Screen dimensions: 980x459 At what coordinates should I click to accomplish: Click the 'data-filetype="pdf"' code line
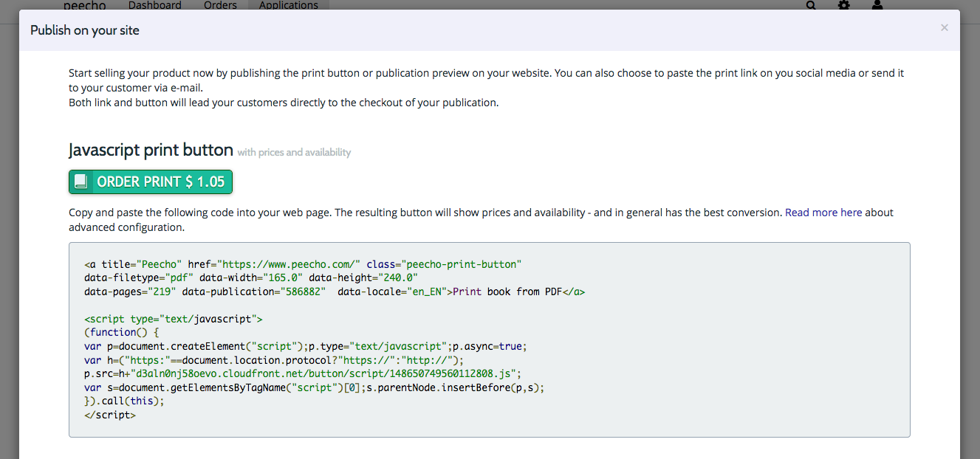pos(251,277)
